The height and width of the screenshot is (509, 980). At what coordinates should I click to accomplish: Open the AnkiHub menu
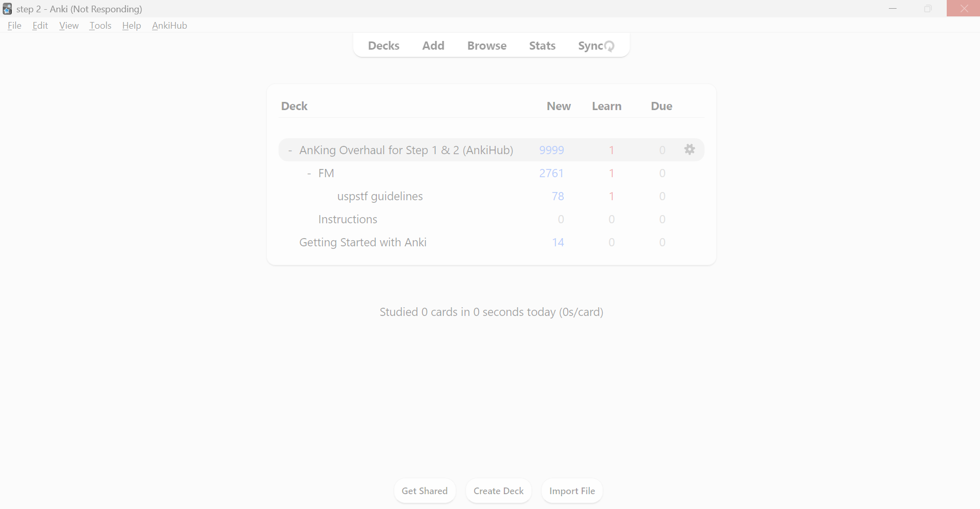click(x=169, y=26)
